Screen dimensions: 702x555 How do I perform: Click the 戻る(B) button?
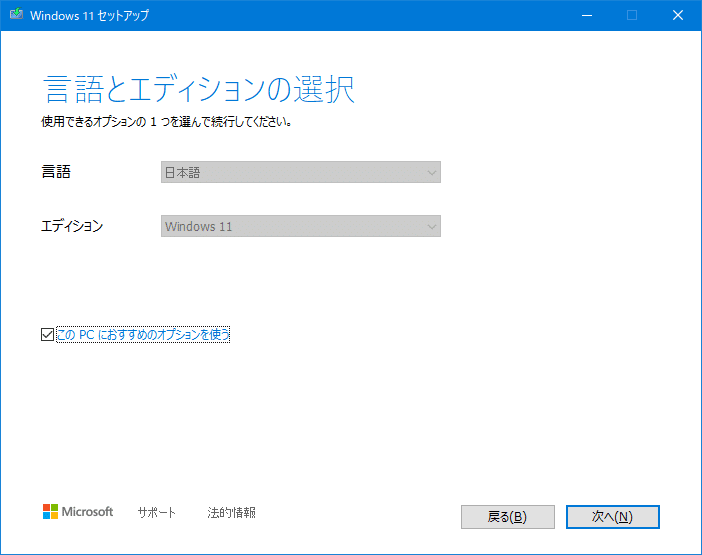click(508, 517)
